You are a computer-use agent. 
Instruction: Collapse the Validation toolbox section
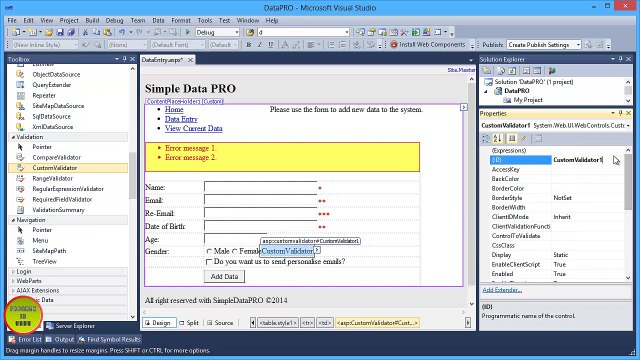[13, 137]
